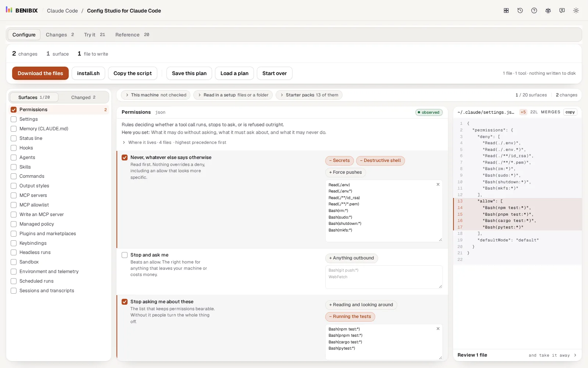Expand 'Where it lives · 4 files'
The image size is (588, 368).
[x=174, y=142]
